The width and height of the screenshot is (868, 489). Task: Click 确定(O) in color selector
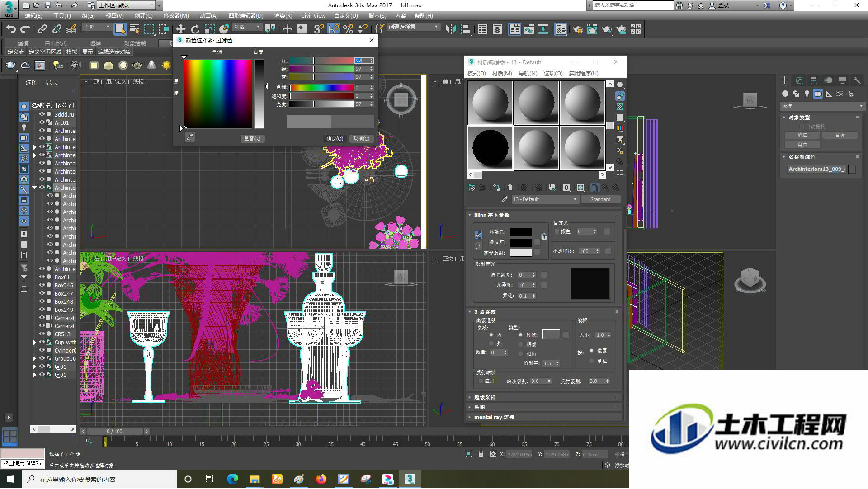click(x=335, y=139)
